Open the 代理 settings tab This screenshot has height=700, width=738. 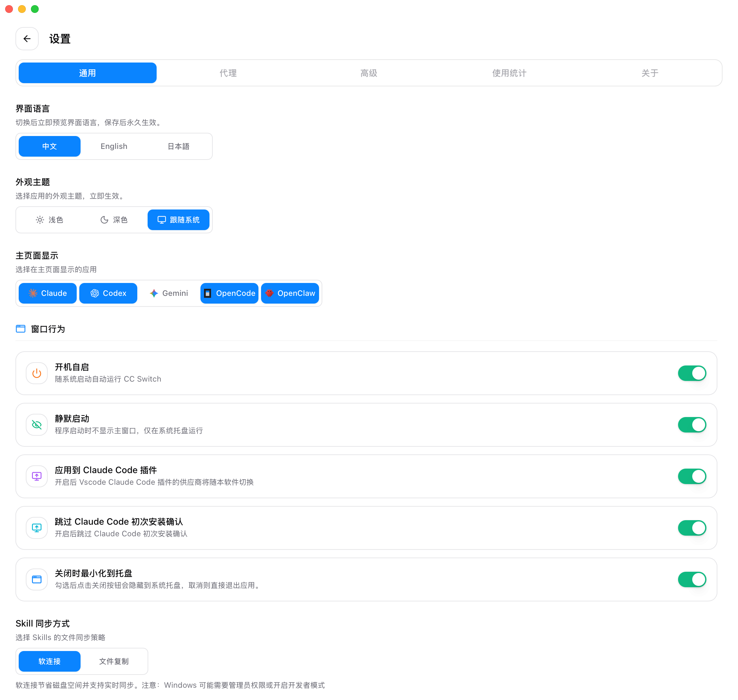click(x=228, y=73)
